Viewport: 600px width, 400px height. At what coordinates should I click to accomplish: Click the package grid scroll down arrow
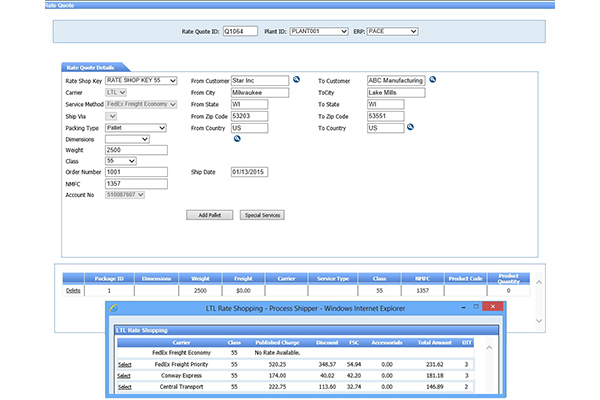539,321
